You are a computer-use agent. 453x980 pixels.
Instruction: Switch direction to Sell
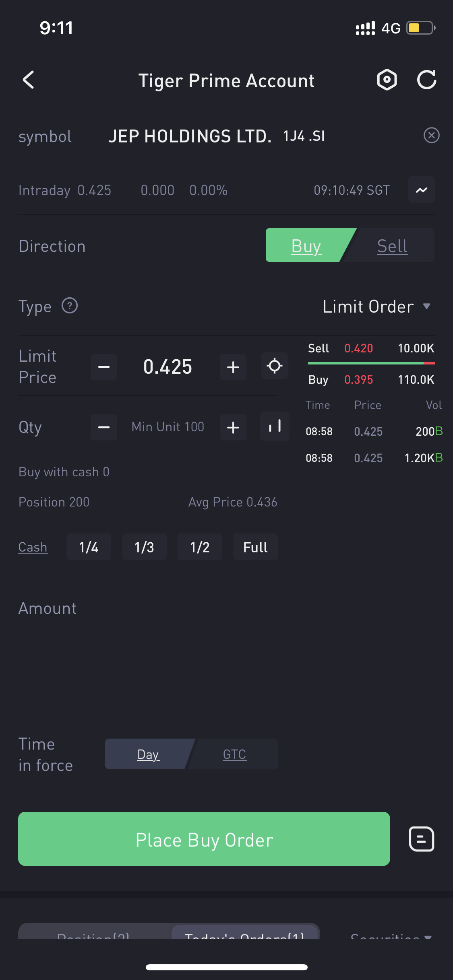click(392, 246)
